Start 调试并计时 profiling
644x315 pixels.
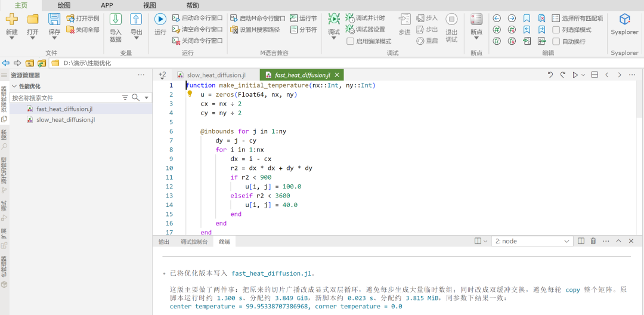coord(365,18)
